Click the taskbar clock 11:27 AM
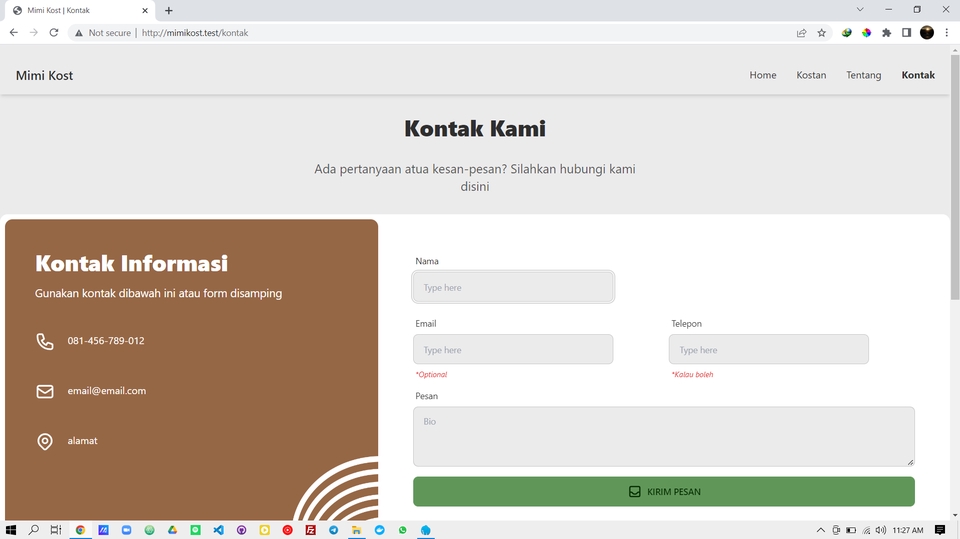Screen dimensions: 960x539 pyautogui.click(x=907, y=530)
